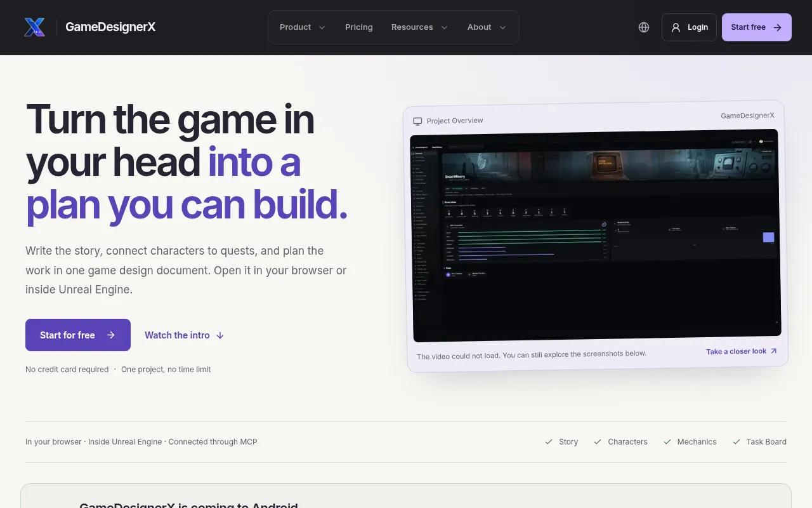Click the diagonal arrow next to Take a closer look
The width and height of the screenshot is (812, 508).
(x=773, y=351)
